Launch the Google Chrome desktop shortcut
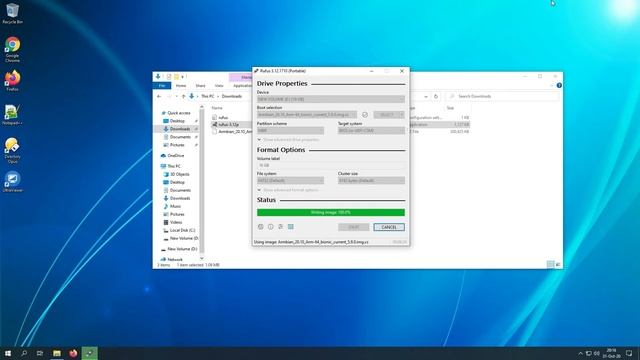Screen dimensions: 640x360 point(12,49)
